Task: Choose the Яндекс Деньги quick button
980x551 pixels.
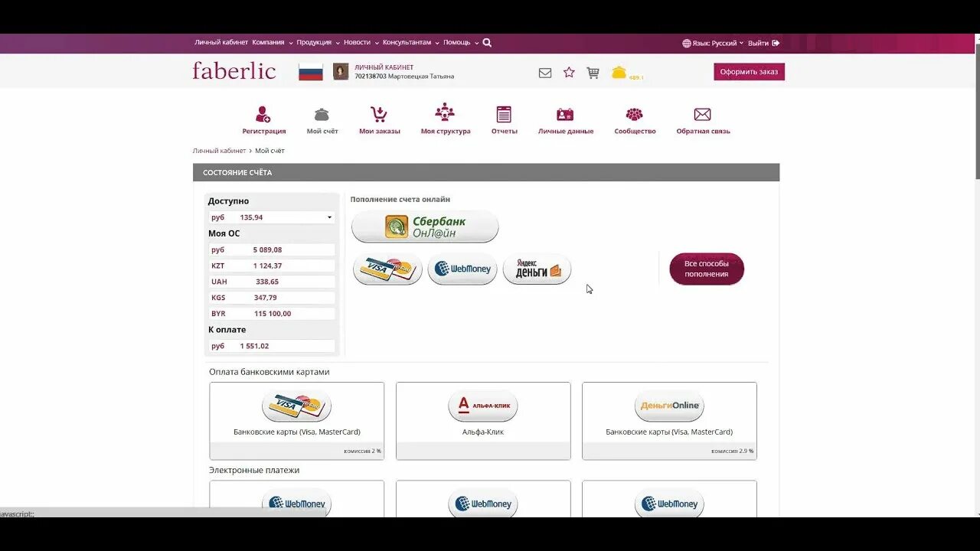Action: click(x=537, y=269)
